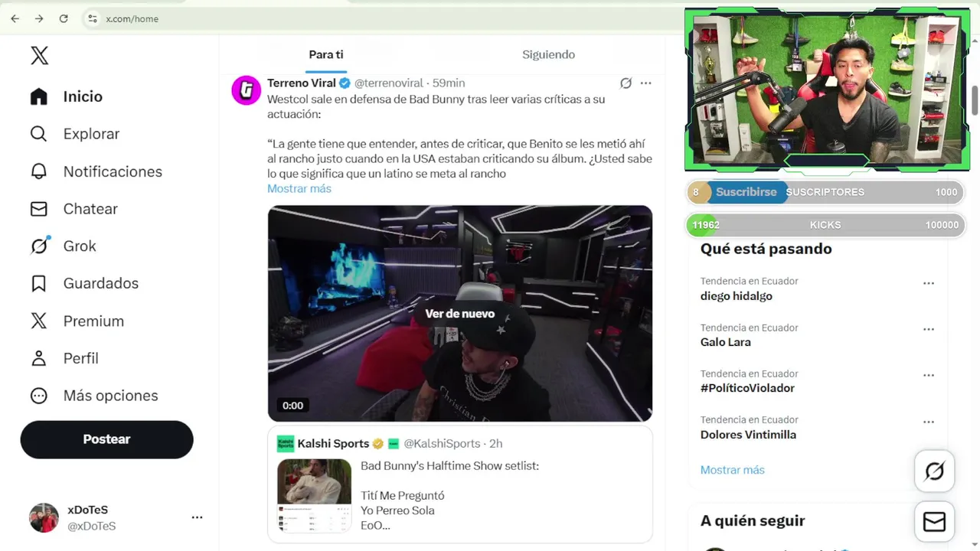This screenshot has height=551, width=980.
Task: Click Ver de nuevo on the video
Action: [460, 314]
